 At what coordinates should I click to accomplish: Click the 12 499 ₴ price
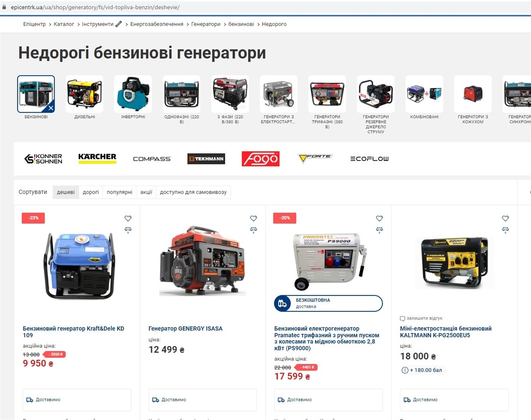167,350
